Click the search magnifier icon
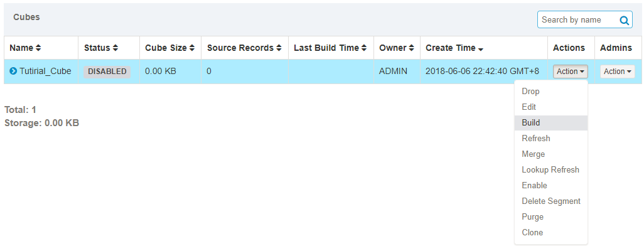The image size is (644, 251). [624, 20]
